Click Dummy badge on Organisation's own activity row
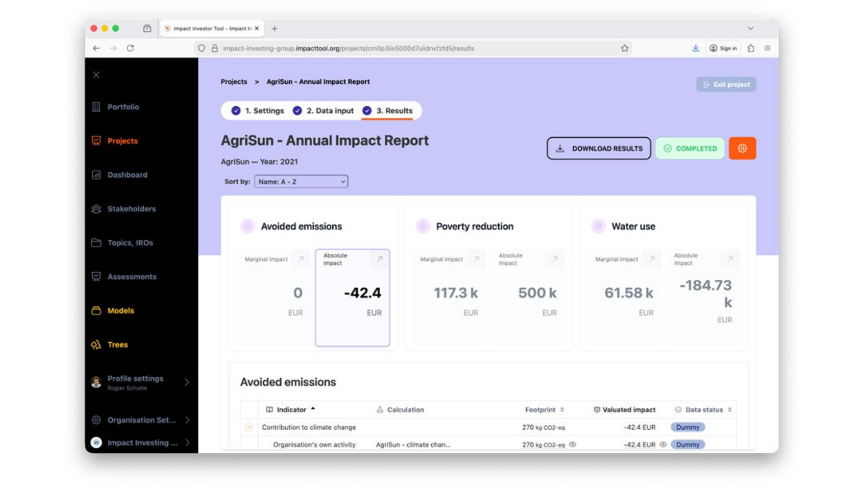Viewport: 868px width, 488px height. click(688, 445)
